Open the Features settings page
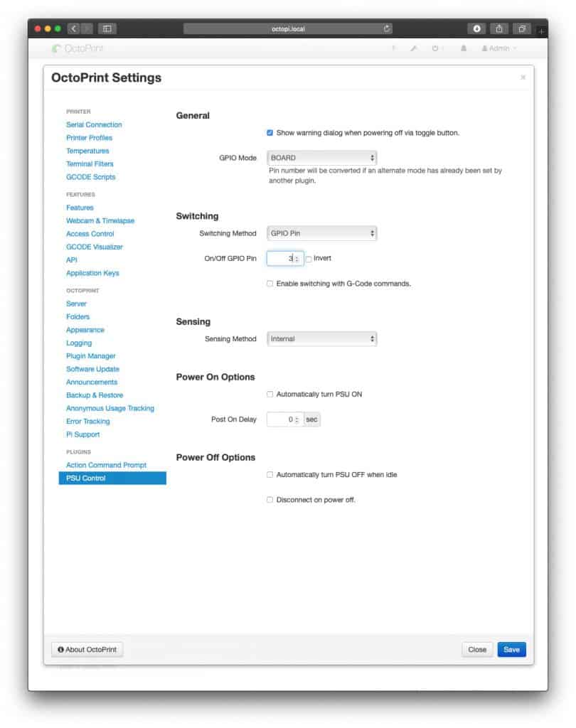The height and width of the screenshot is (728, 576). point(80,207)
